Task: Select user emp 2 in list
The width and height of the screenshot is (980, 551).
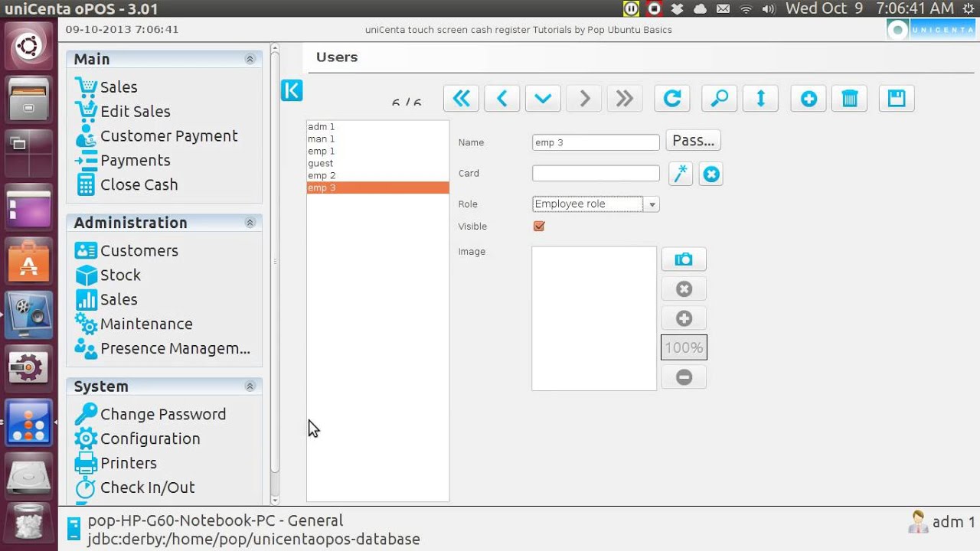Action: (377, 176)
